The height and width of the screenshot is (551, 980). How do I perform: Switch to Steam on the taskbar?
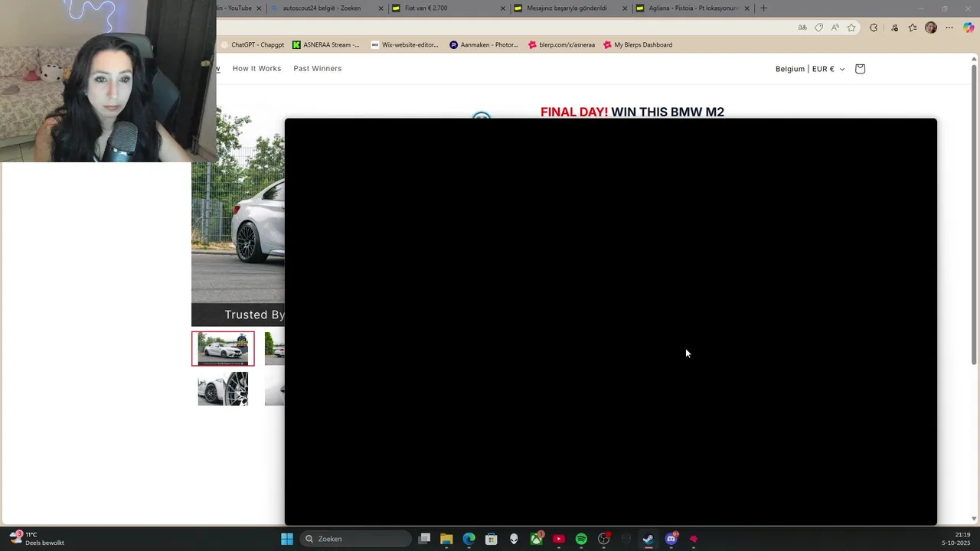648,539
